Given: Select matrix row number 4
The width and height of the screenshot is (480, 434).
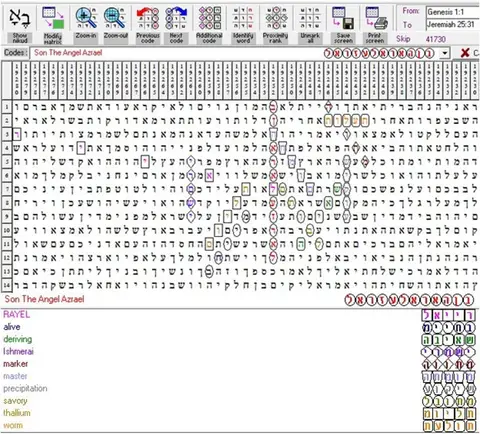Looking at the screenshot, I should point(7,148).
